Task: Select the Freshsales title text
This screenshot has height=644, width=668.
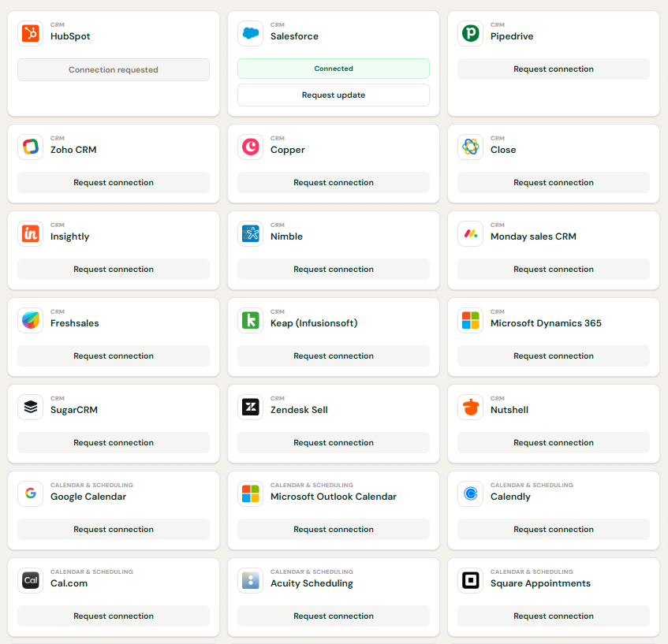Action: tap(75, 323)
